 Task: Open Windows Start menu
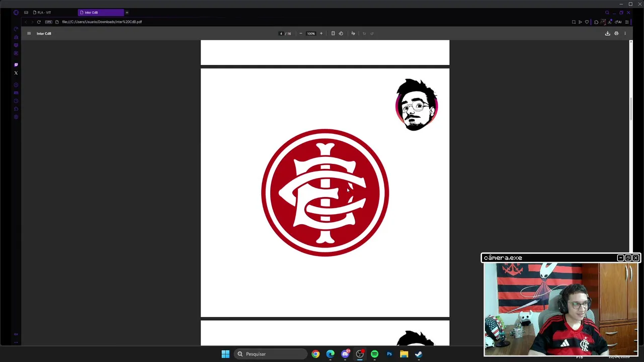coord(225,354)
